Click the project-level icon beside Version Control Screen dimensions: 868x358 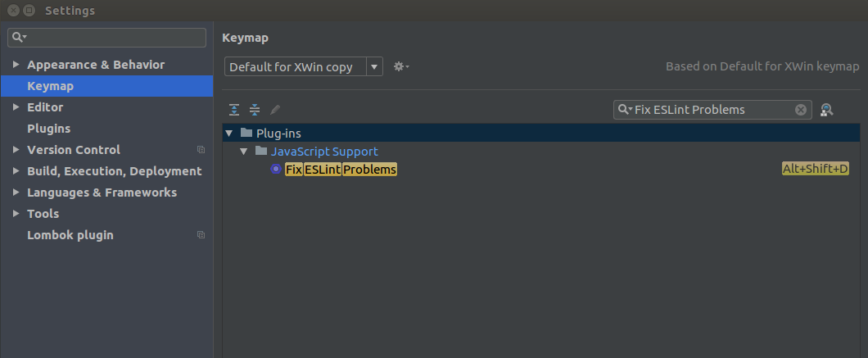201,150
